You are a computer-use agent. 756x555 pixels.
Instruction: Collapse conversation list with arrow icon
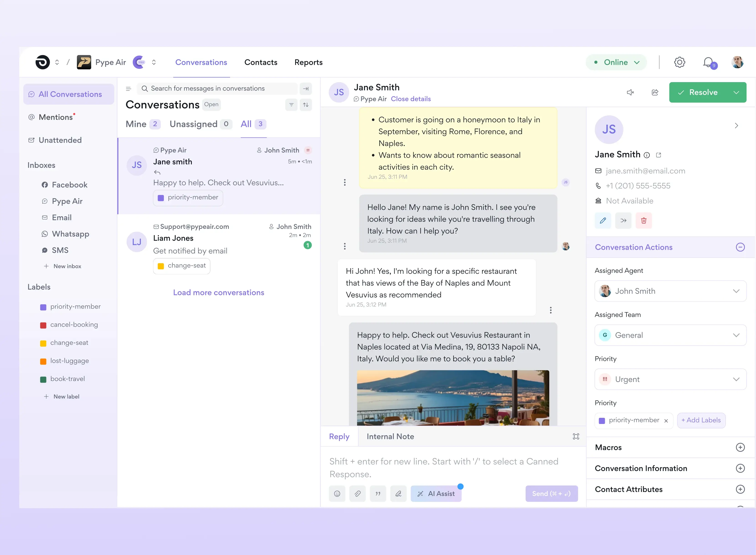pos(306,89)
